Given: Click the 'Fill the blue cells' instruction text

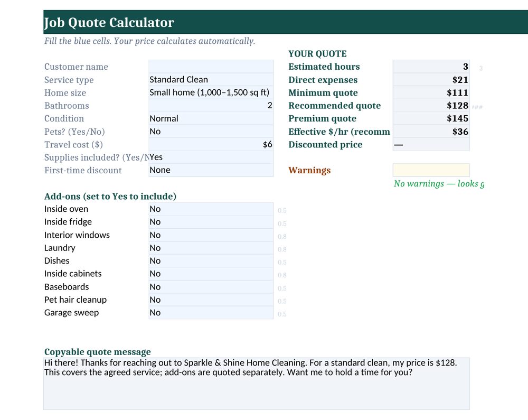Looking at the screenshot, I should 149,41.
